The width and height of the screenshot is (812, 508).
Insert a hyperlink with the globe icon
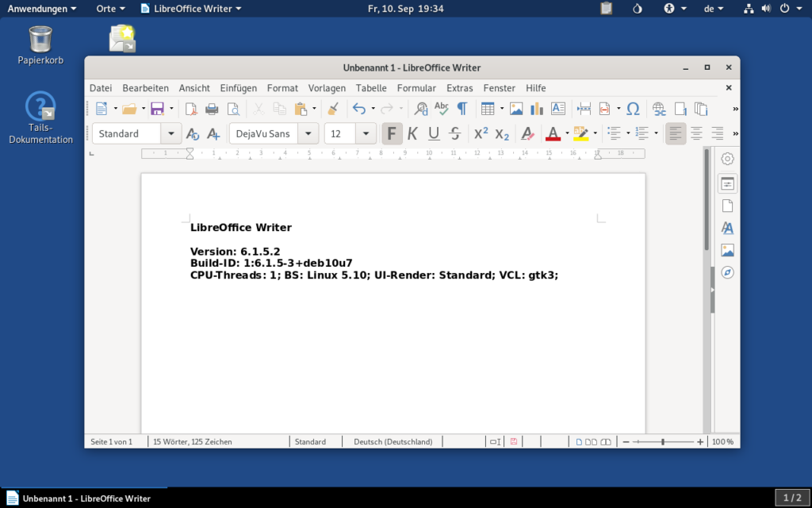pyautogui.click(x=659, y=108)
